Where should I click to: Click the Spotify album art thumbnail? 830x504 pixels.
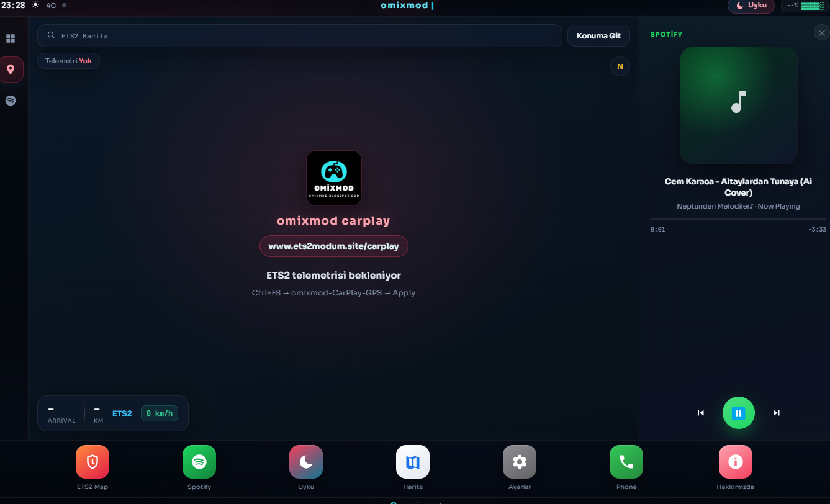(739, 105)
